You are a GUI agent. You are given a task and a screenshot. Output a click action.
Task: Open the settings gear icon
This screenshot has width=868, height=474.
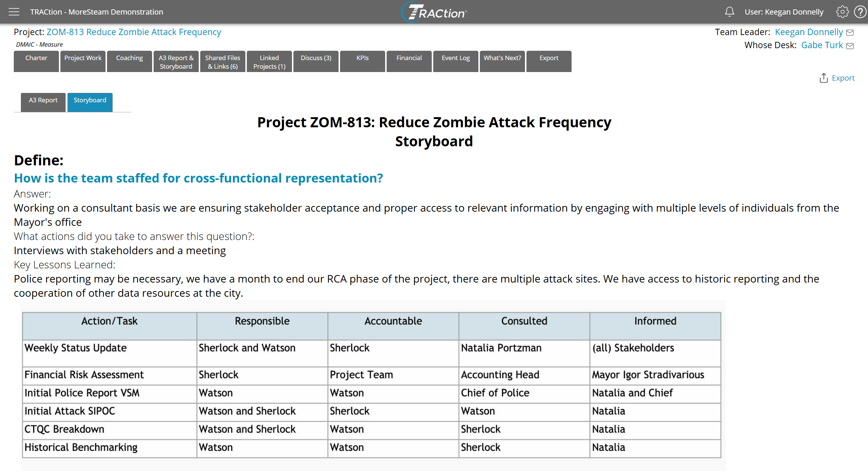[842, 12]
